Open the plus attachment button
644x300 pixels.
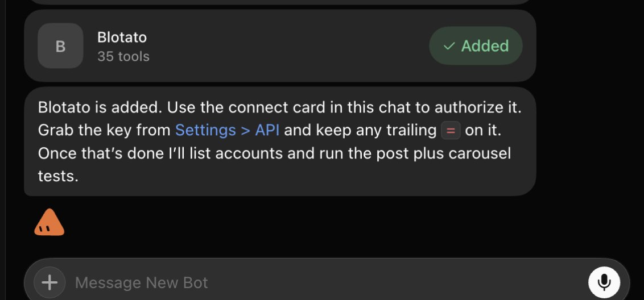(49, 282)
